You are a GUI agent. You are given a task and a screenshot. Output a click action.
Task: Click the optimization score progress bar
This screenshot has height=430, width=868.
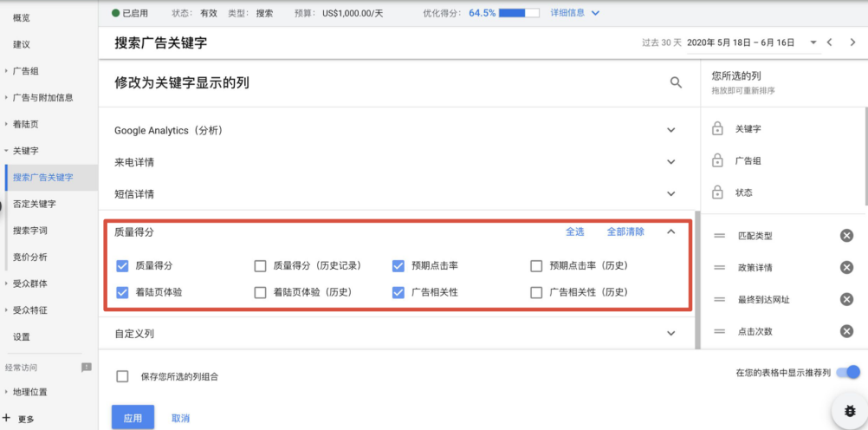[x=519, y=13]
